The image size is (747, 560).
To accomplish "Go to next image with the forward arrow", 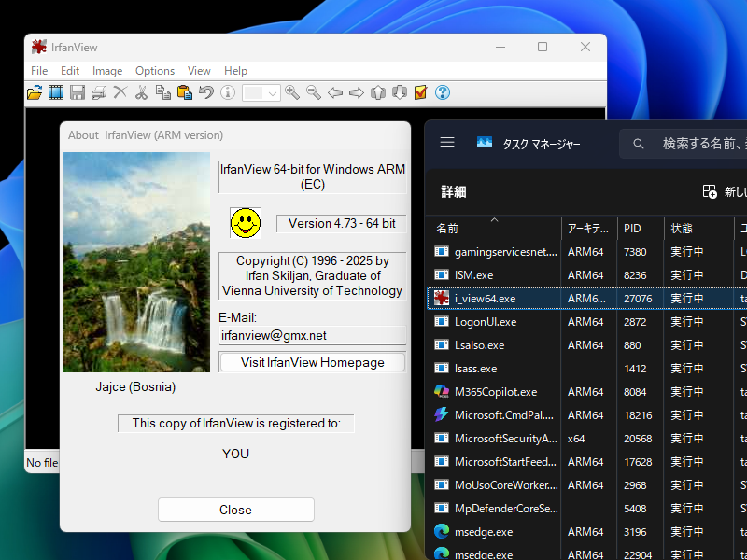I will coord(356,92).
